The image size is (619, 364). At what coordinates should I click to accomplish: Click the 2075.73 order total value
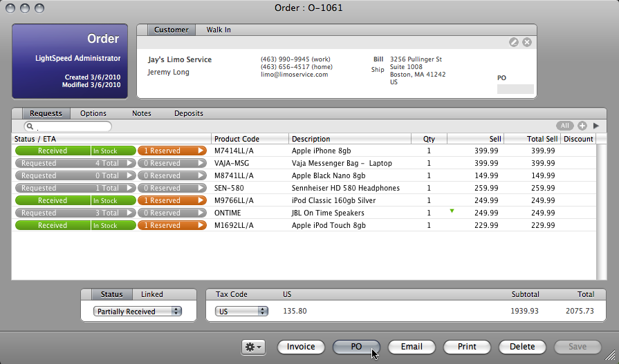[x=580, y=311]
